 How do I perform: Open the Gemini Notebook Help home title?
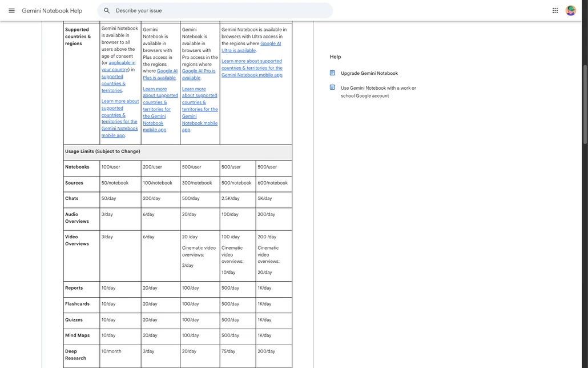pos(52,10)
